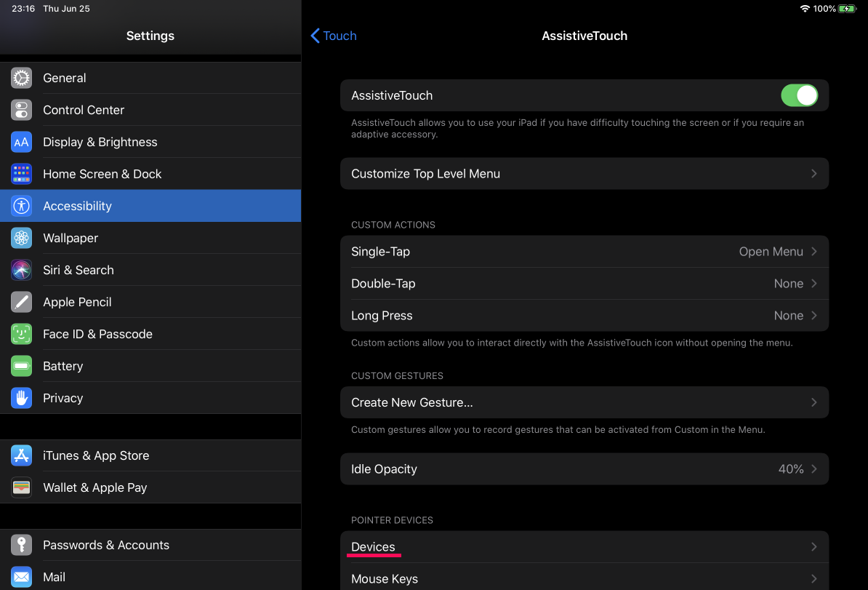The width and height of the screenshot is (868, 590).
Task: Open Passwords & Accounts settings
Action: [x=150, y=545]
